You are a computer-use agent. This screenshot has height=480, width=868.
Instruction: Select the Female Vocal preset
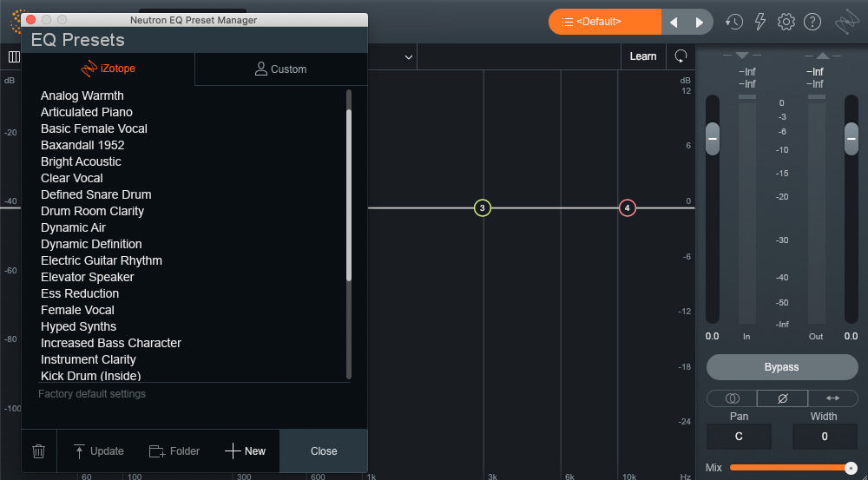pos(77,310)
